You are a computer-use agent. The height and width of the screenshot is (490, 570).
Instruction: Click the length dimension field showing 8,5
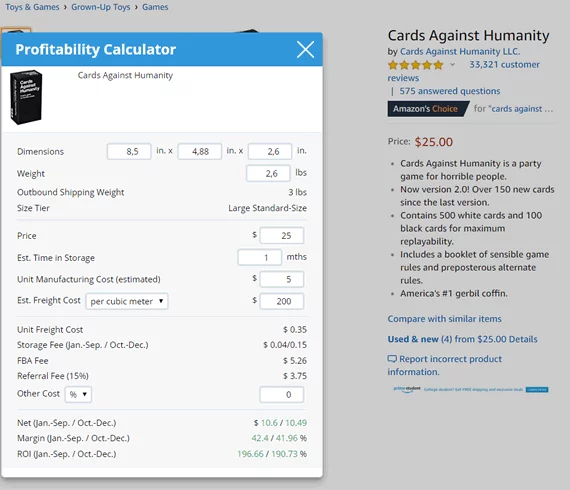point(129,151)
